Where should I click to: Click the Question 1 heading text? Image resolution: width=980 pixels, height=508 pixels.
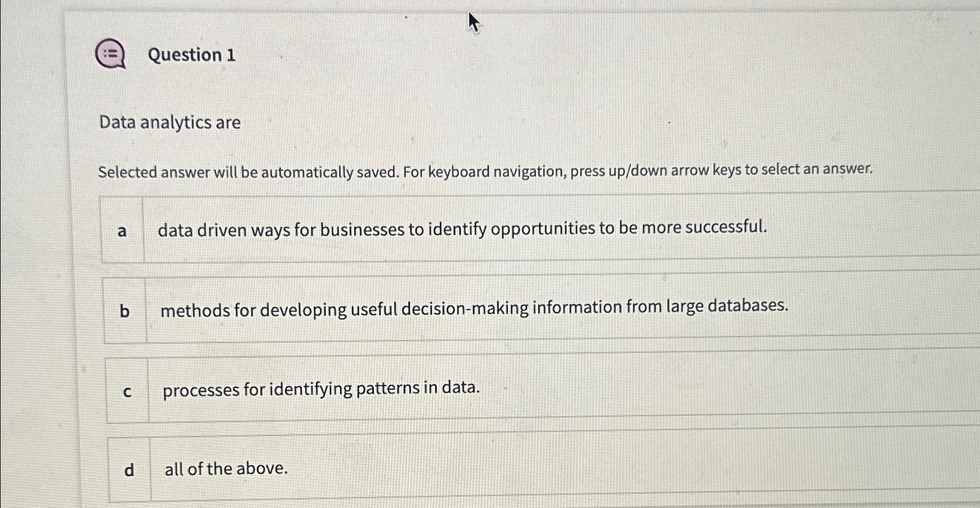pyautogui.click(x=192, y=55)
